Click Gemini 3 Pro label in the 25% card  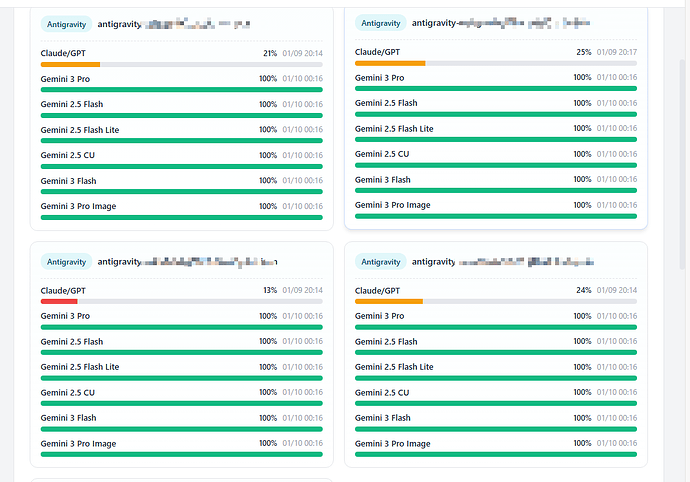(x=379, y=78)
